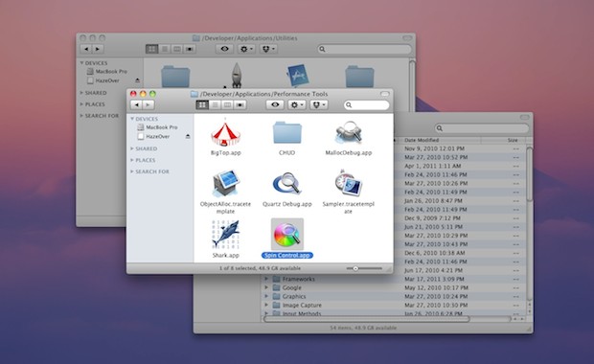Open Action gear menu in Utilities window
Screen dimensions: 594x364
coord(246,49)
